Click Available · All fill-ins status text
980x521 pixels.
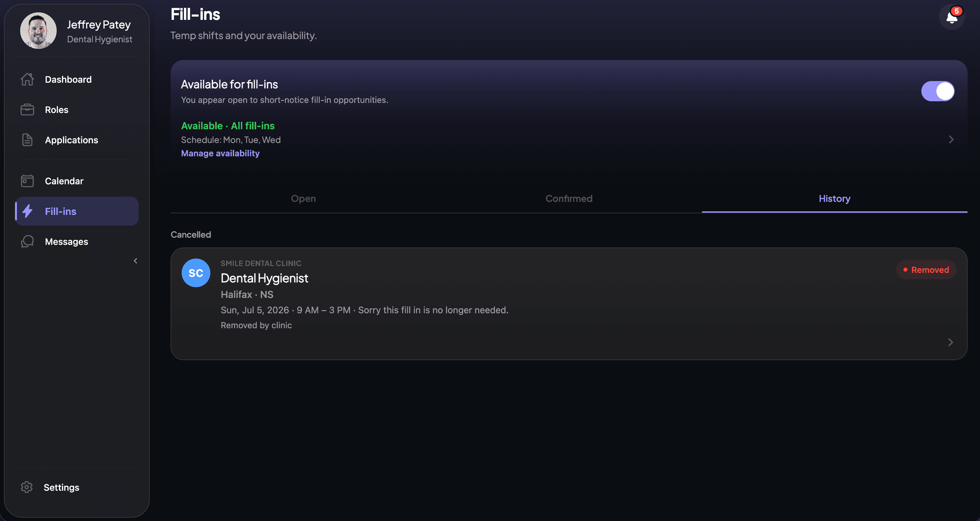click(x=228, y=126)
